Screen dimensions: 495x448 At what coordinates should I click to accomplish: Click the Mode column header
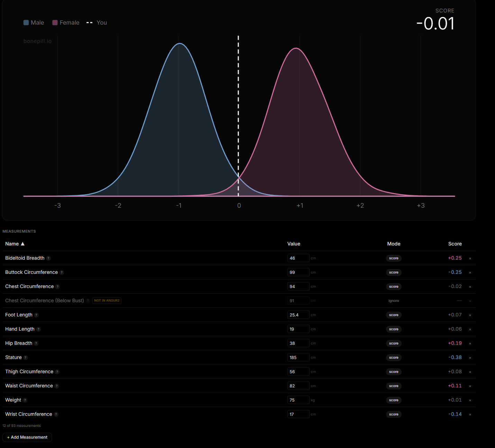pyautogui.click(x=394, y=244)
